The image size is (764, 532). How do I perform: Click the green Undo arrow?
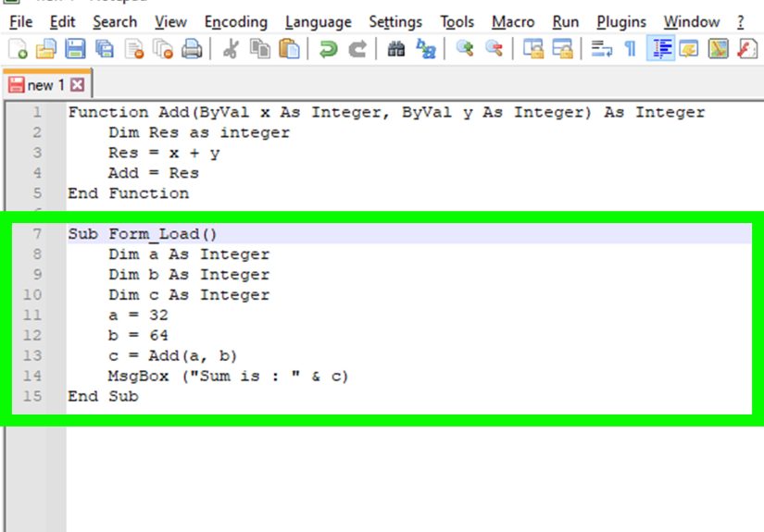[x=329, y=49]
